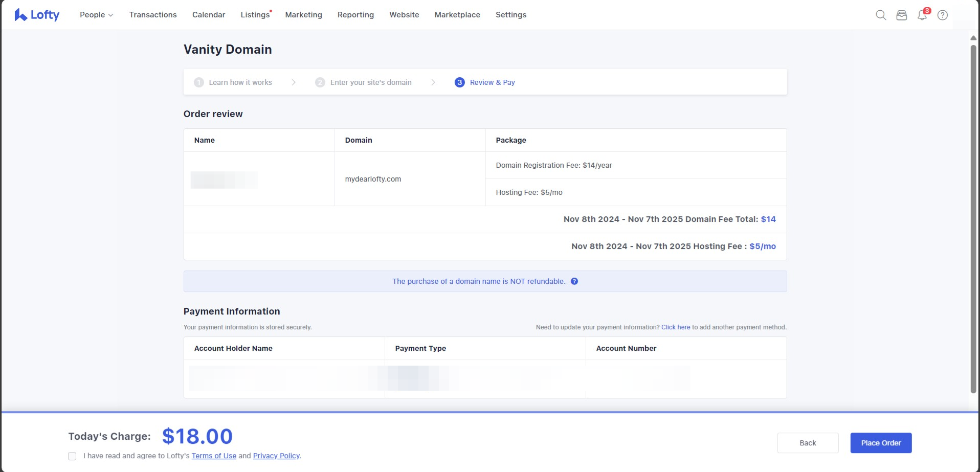Open the Listings menu
This screenshot has width=980, height=472.
pyautogui.click(x=255, y=15)
